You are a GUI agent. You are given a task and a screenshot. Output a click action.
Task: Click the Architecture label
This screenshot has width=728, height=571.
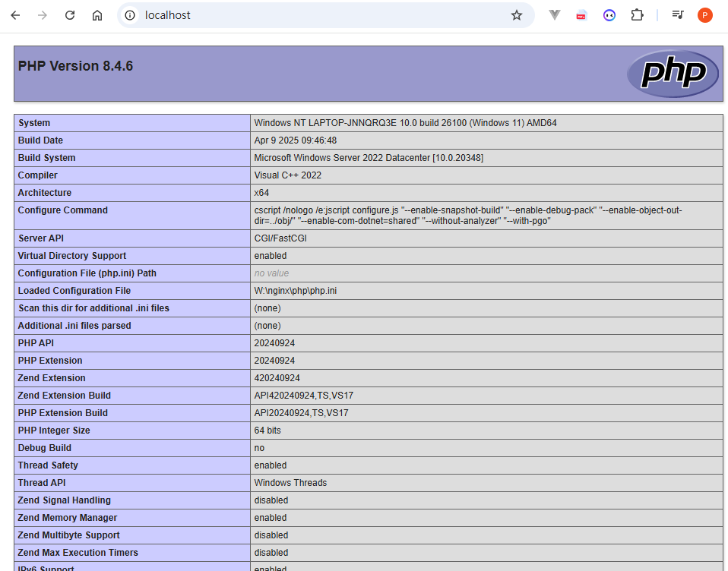click(x=45, y=193)
